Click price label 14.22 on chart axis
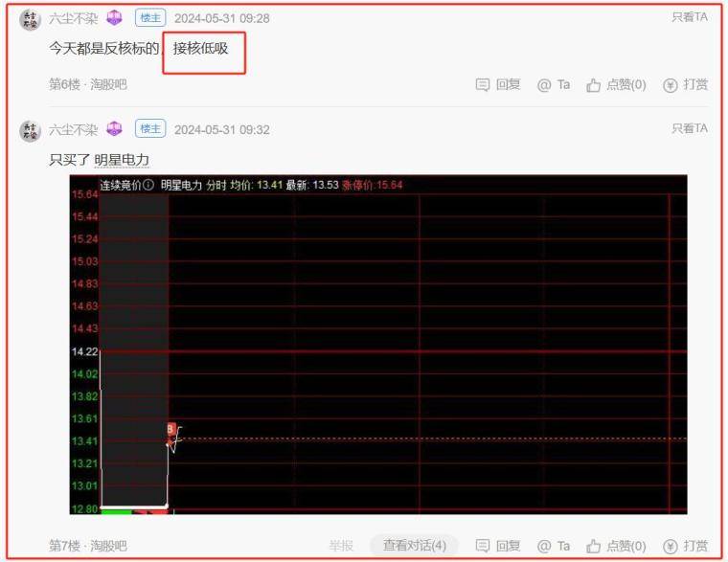Viewport: 728px width, 562px height. point(84,351)
